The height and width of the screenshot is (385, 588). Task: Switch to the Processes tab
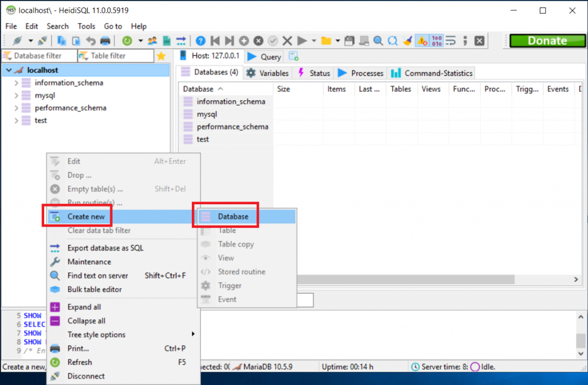point(361,73)
